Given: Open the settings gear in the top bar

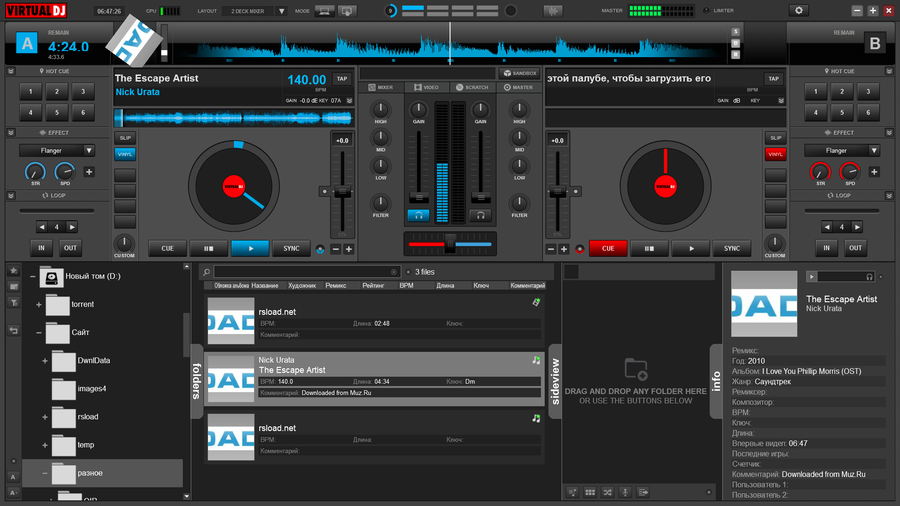Looking at the screenshot, I should (798, 10).
